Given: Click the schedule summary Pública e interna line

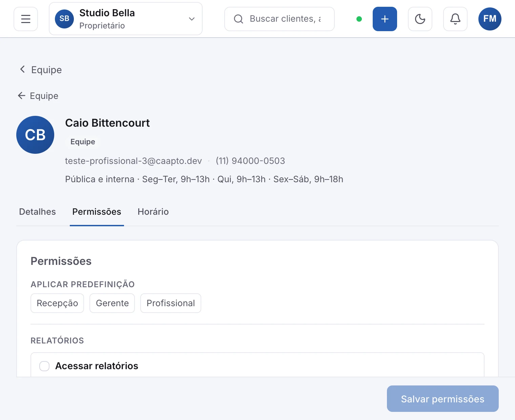Looking at the screenshot, I should point(204,179).
